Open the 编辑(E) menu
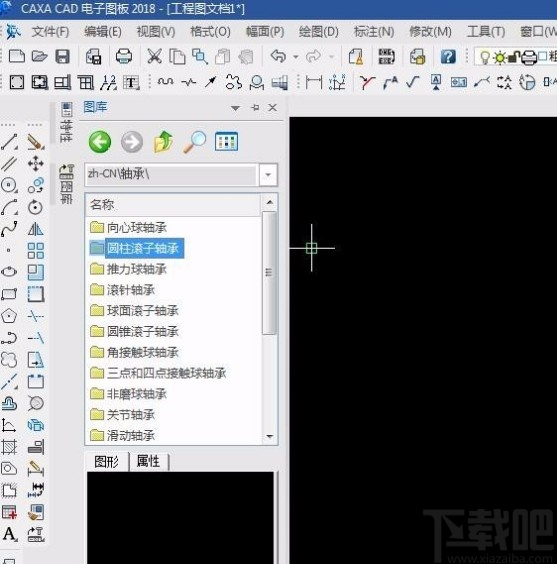 (102, 32)
